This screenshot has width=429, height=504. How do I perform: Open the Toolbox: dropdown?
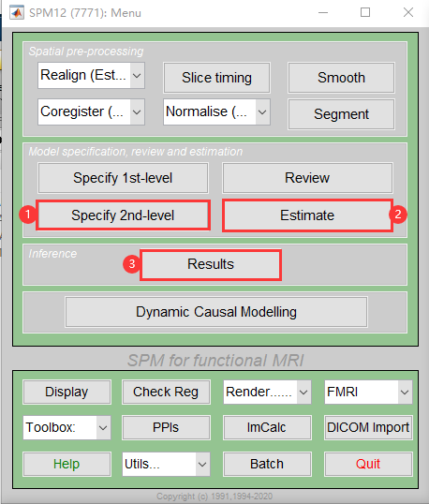click(67, 427)
